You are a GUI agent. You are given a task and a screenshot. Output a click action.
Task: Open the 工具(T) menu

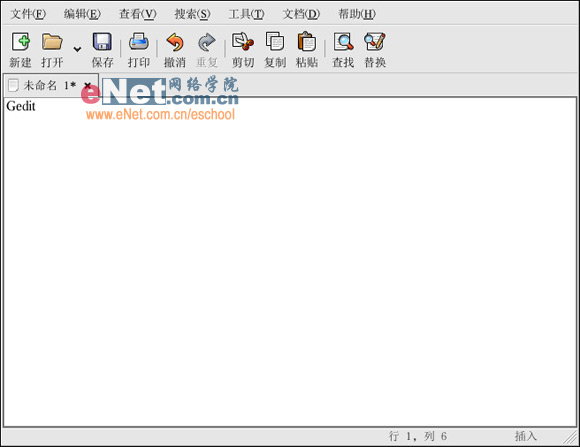pos(246,14)
